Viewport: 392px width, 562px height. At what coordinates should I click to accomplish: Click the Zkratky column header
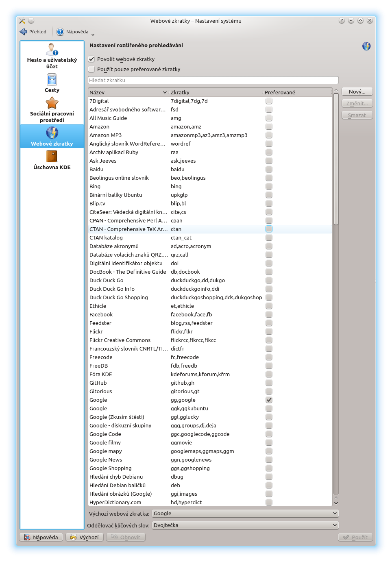click(216, 92)
